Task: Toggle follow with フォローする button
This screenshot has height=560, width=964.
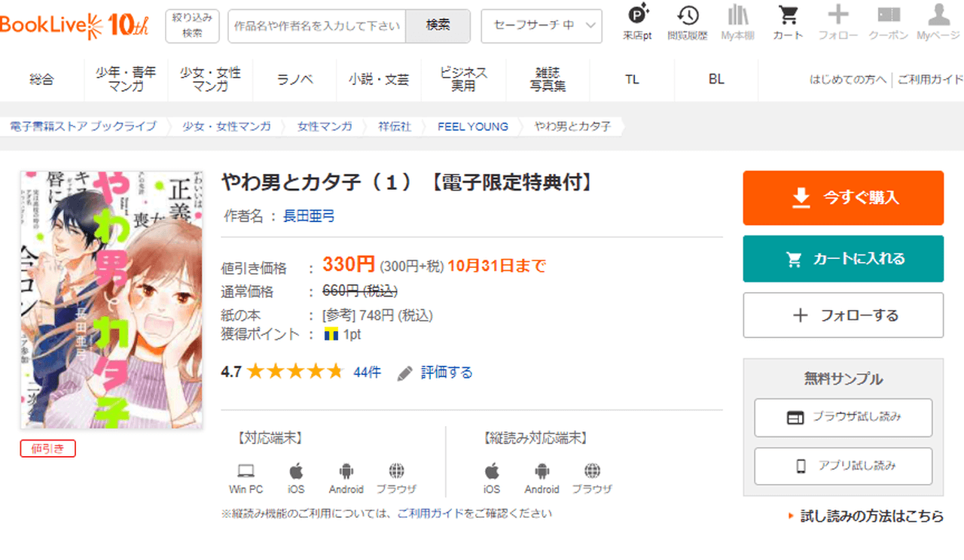Action: pos(843,315)
